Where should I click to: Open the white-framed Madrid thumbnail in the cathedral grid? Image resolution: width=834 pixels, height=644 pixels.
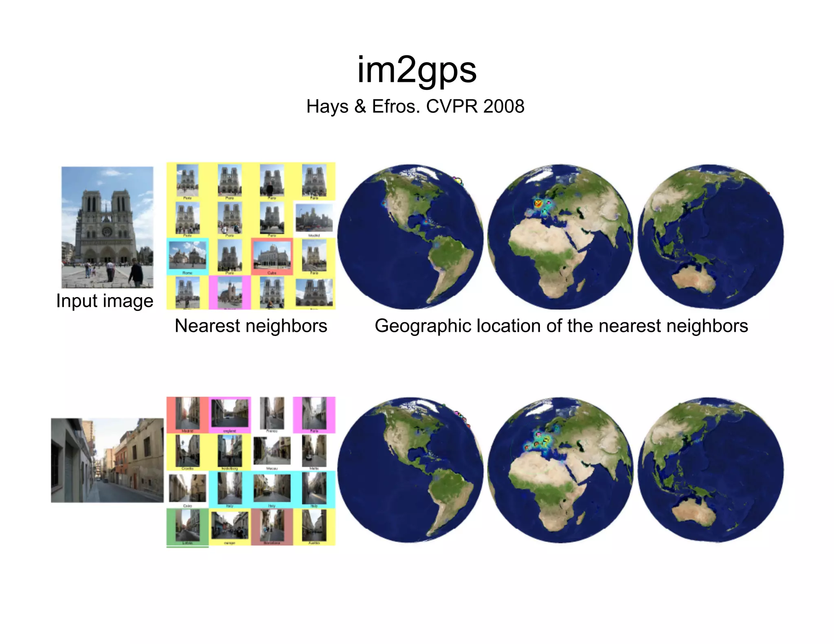pyautogui.click(x=314, y=219)
